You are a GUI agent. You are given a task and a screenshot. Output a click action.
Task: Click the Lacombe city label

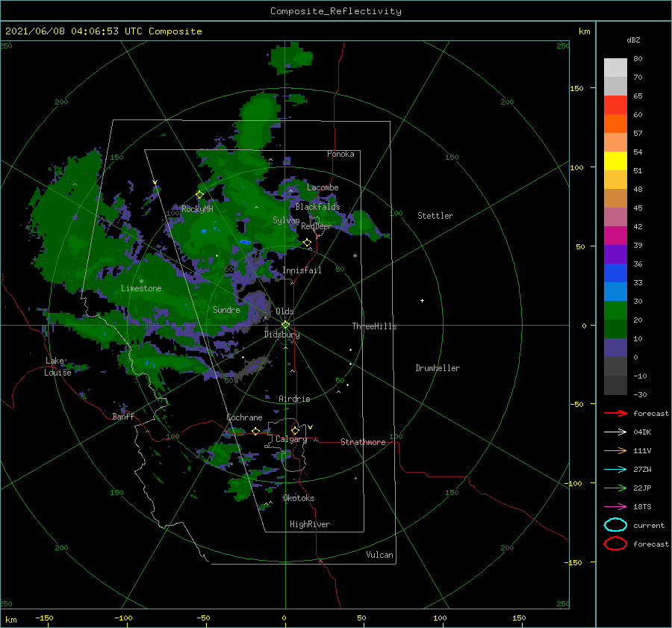click(323, 187)
